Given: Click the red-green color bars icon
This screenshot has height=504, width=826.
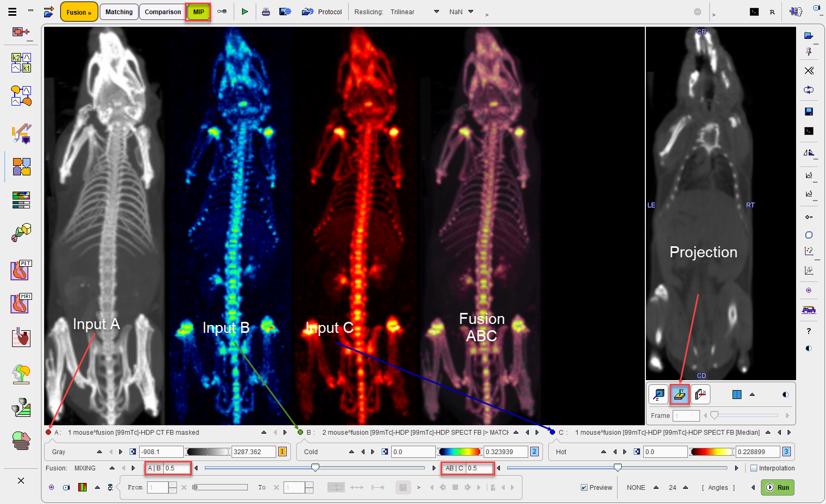Looking at the screenshot, I should [x=82, y=487].
